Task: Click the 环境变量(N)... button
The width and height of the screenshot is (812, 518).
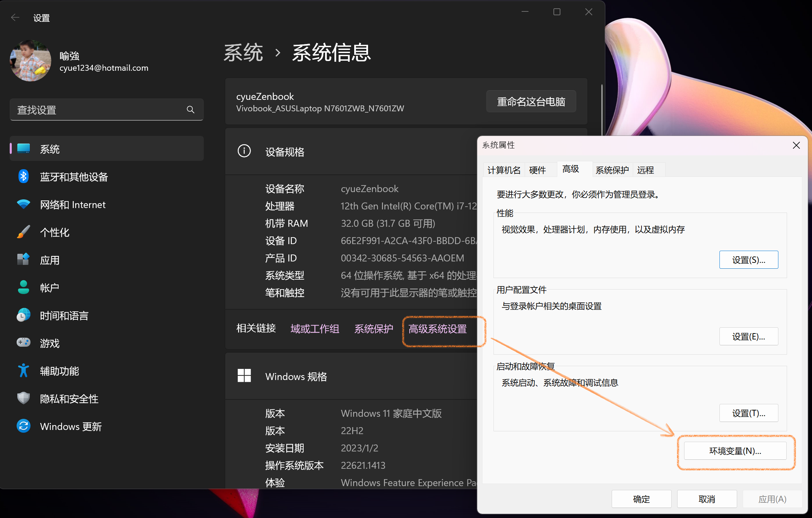Action: coord(735,451)
